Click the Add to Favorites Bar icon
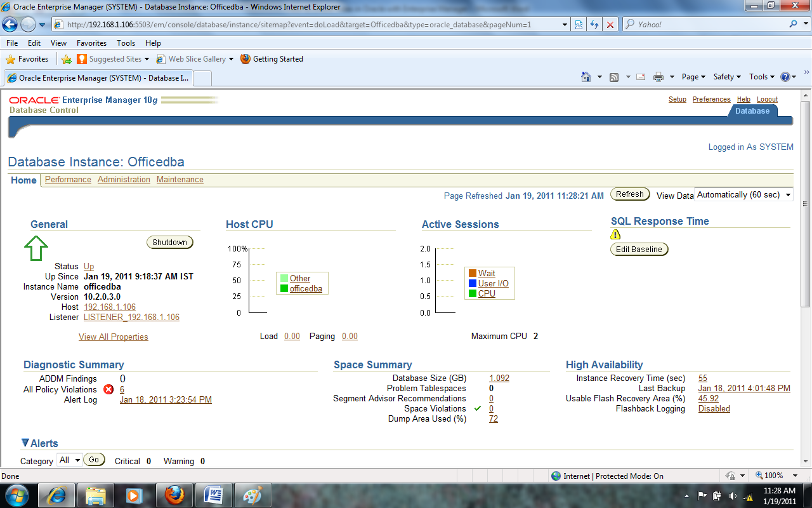 pos(67,59)
